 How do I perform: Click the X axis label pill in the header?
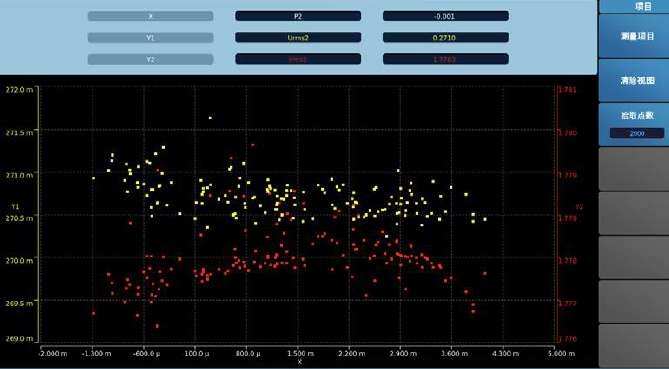tap(150, 16)
